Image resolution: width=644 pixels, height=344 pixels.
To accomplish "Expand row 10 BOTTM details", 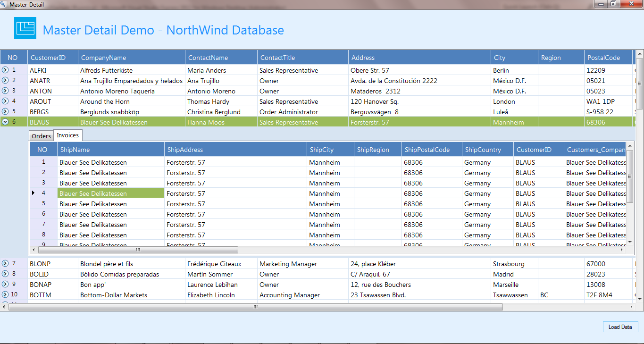I will [5, 294].
